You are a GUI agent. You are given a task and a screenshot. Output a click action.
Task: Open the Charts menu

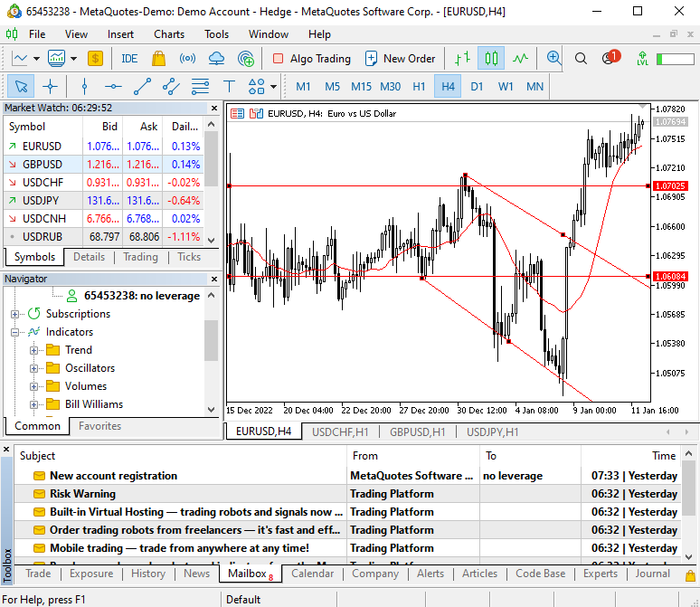coord(169,34)
